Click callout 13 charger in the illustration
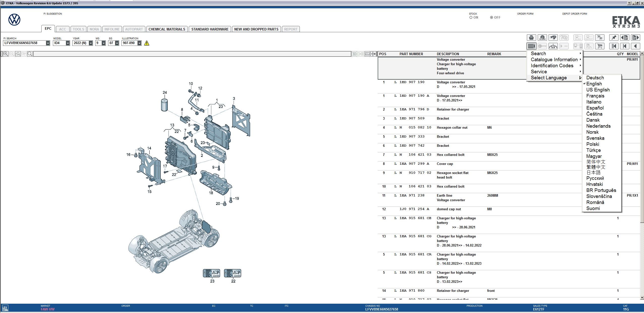The image size is (644, 313). click(x=172, y=125)
